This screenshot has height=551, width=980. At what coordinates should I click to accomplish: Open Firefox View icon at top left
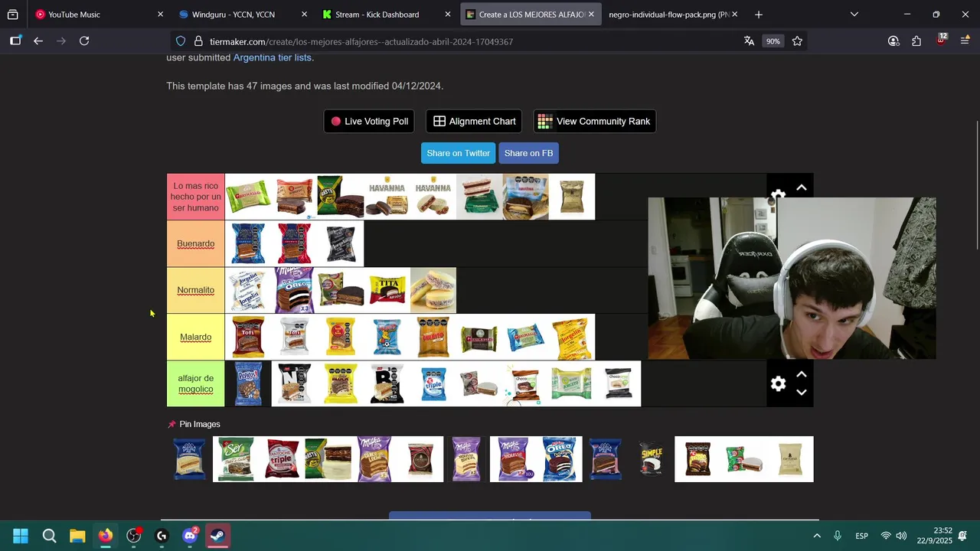(x=12, y=15)
